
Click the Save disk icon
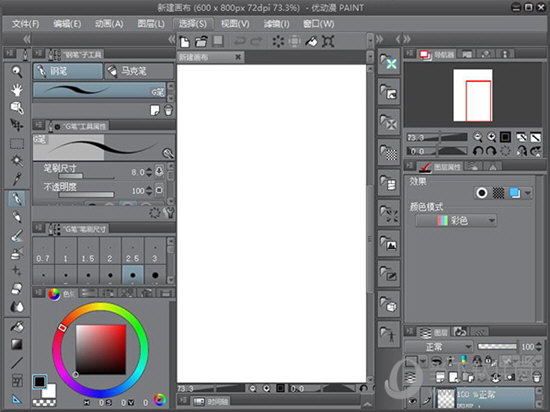pos(218,41)
